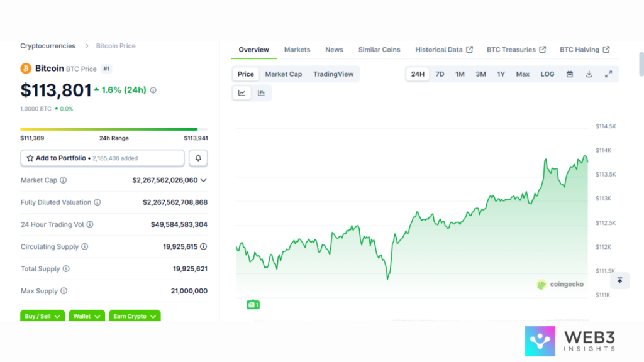Viewport: 644px width, 362px height.
Task: Click the $49,584,583,304 trading volume value
Action: [x=179, y=224]
